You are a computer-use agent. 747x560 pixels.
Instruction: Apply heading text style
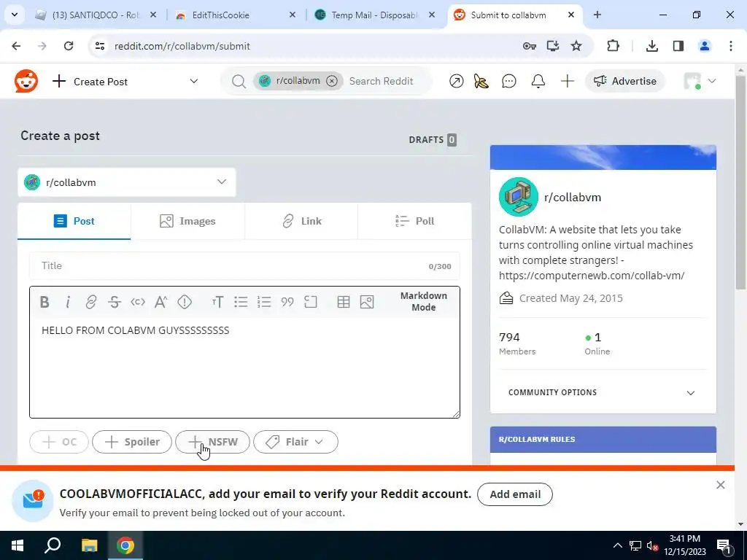pyautogui.click(x=217, y=302)
